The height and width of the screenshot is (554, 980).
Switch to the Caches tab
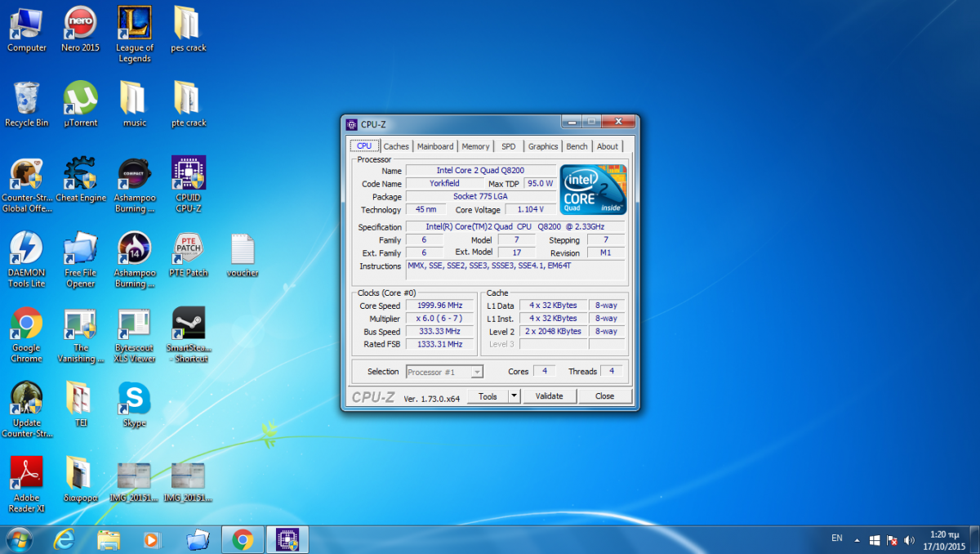pyautogui.click(x=396, y=146)
